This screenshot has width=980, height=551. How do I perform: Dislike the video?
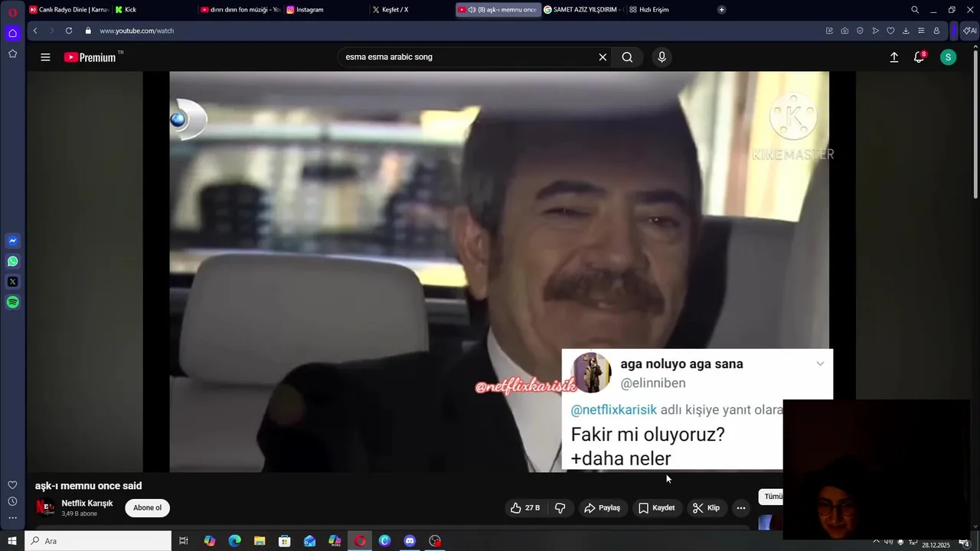pyautogui.click(x=560, y=508)
